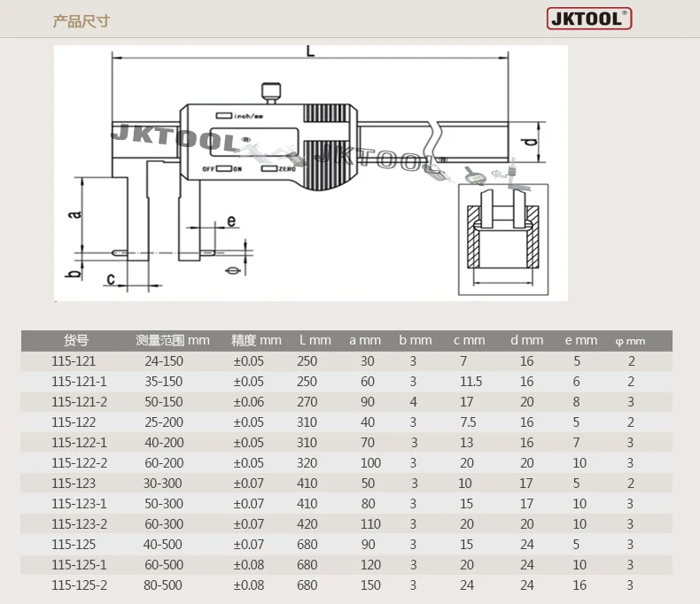
Task: Click the 7.5 value in c column
Action: click(x=469, y=422)
